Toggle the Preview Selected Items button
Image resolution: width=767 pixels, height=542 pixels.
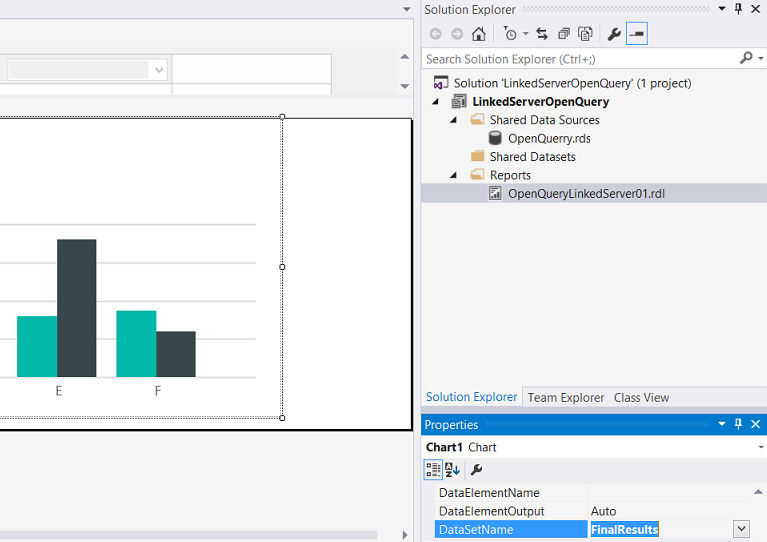[x=637, y=34]
